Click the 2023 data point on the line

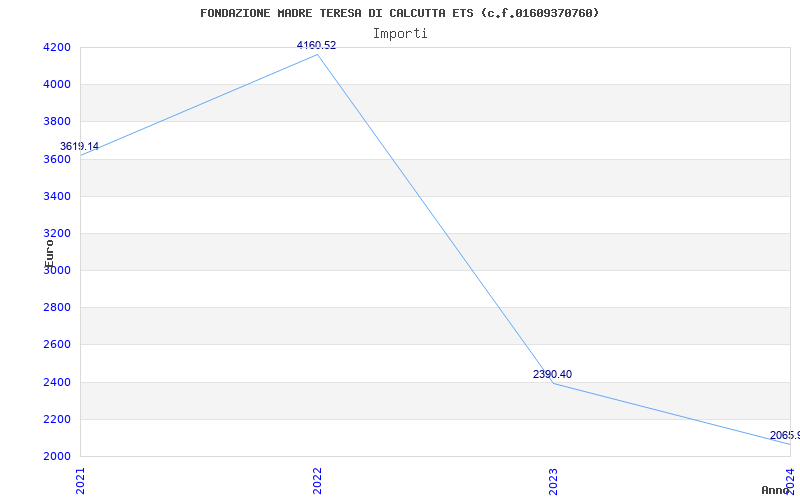point(554,383)
